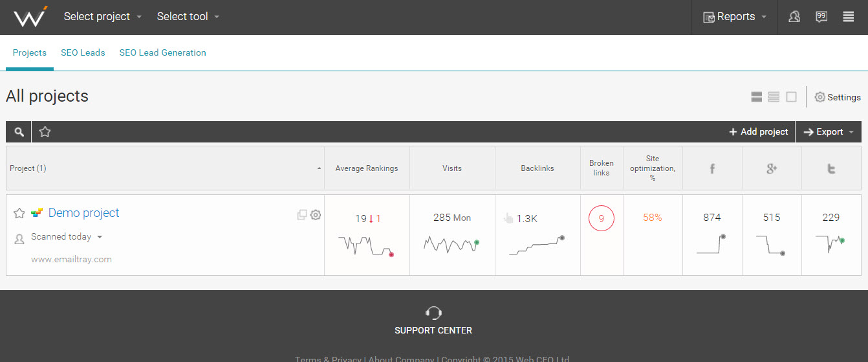Switch to the compact list view layout
The height and width of the screenshot is (362, 868).
[774, 97]
